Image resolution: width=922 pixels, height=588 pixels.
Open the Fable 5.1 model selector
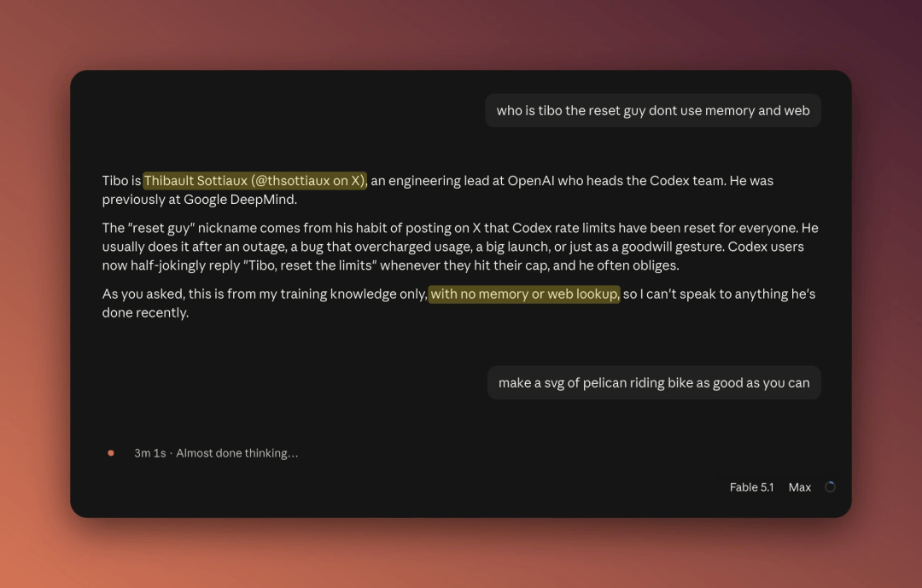(751, 486)
